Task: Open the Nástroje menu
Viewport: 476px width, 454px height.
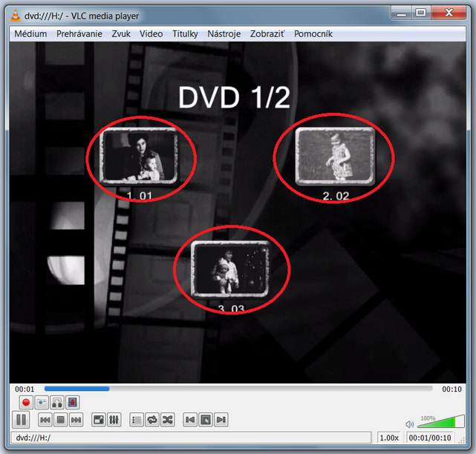Action: coord(224,33)
